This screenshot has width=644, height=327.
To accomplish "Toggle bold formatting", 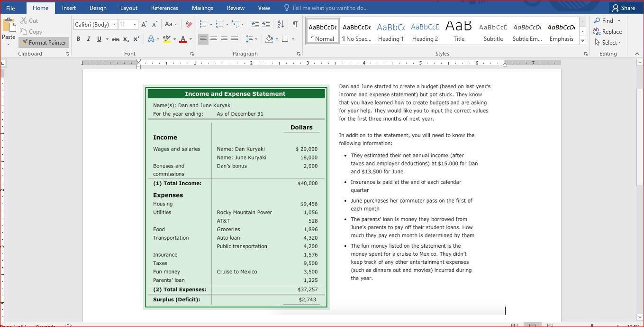I will click(x=78, y=39).
